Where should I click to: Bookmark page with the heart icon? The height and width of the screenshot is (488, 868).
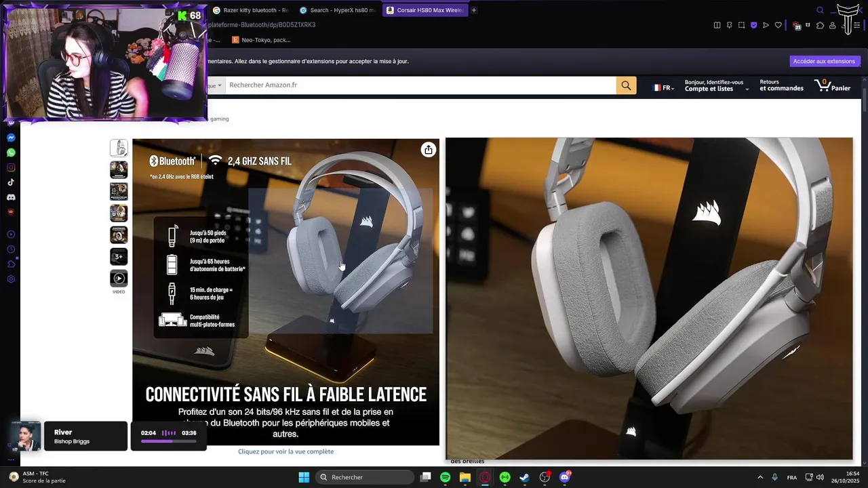(778, 25)
